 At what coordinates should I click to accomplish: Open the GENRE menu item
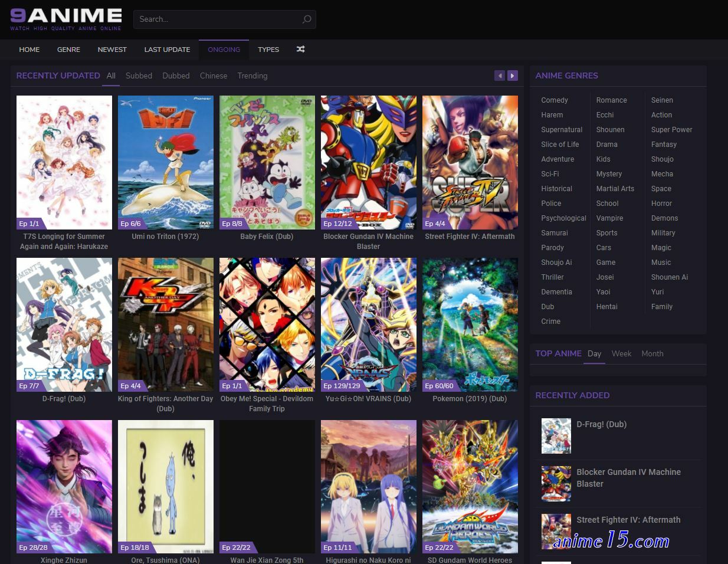pyautogui.click(x=68, y=50)
